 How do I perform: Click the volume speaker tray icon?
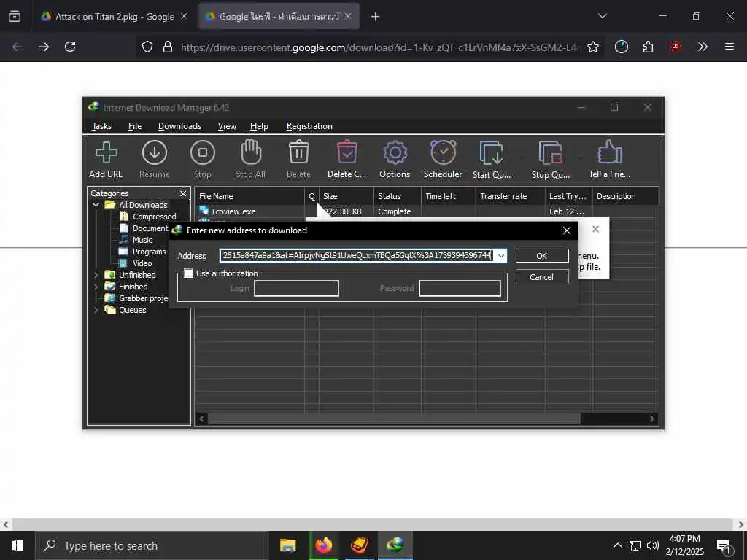(653, 545)
